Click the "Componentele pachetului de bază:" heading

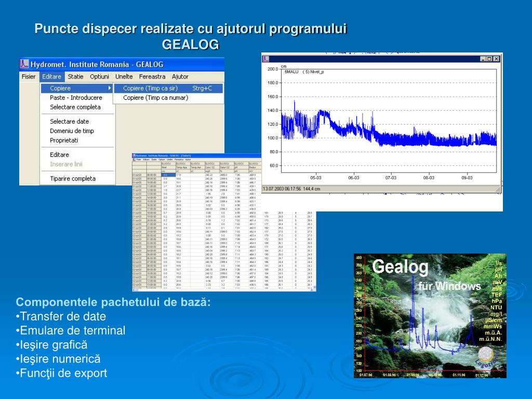tap(113, 302)
